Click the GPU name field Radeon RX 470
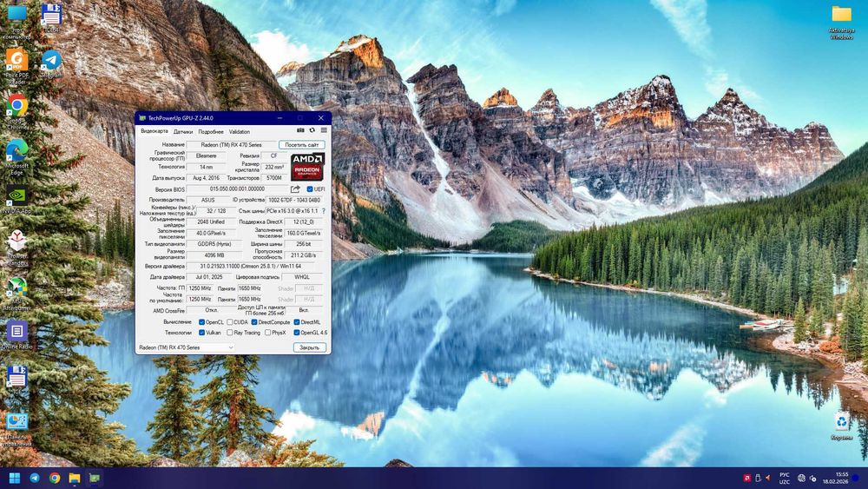The width and height of the screenshot is (868, 489). click(232, 144)
